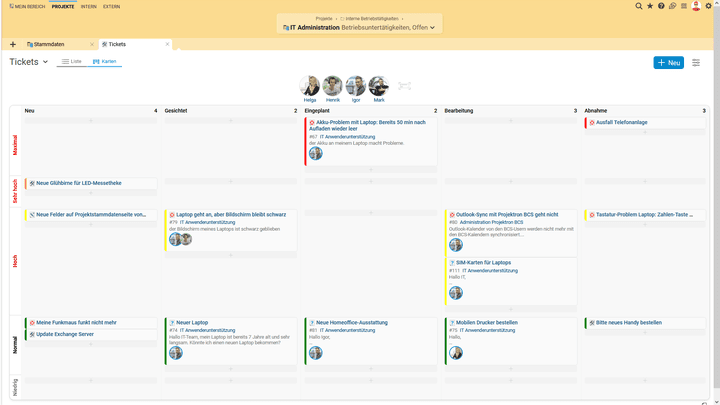Close the Stammdaten tab
The width and height of the screenshot is (720, 405).
tap(92, 44)
